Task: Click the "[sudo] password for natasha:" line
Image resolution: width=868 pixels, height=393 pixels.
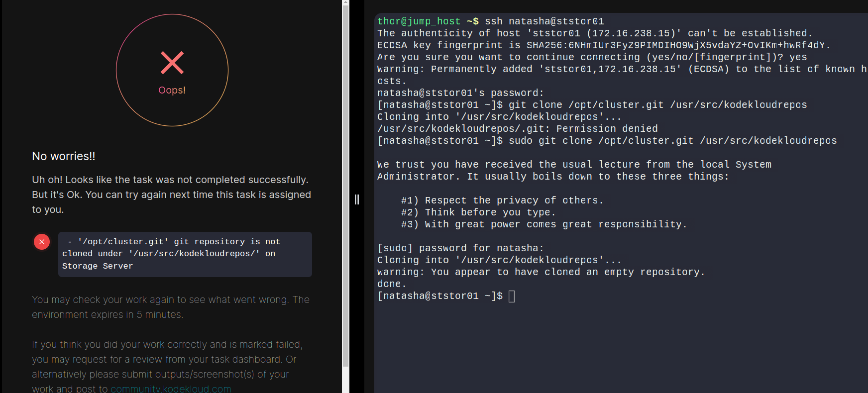Action: [x=460, y=248]
